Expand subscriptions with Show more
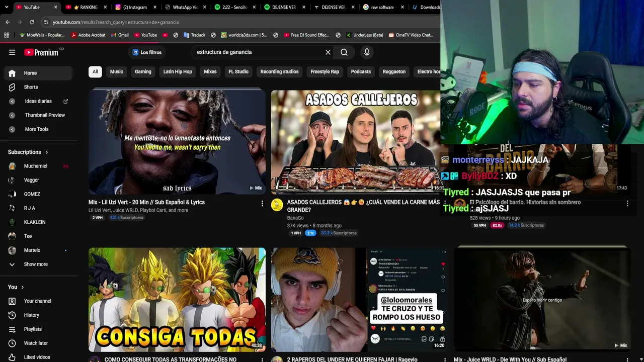This screenshot has width=644, height=362. (x=38, y=264)
